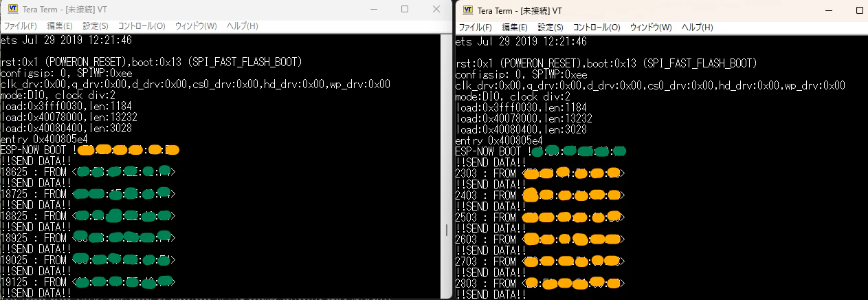Maximize the left Tera Term window

(x=405, y=9)
